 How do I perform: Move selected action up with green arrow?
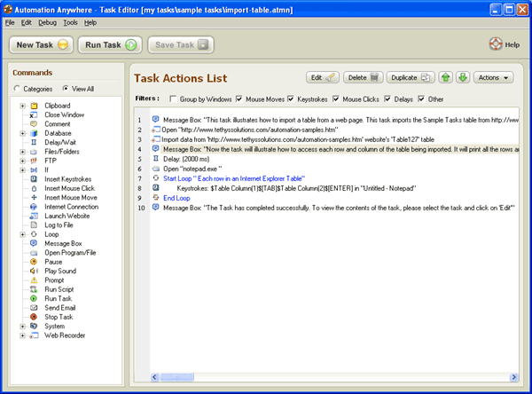[446, 77]
